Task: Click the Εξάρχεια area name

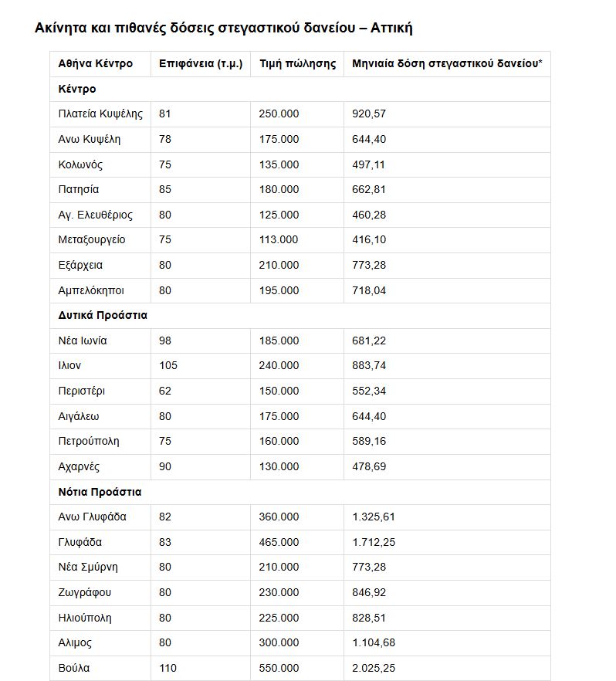Action: tap(80, 265)
